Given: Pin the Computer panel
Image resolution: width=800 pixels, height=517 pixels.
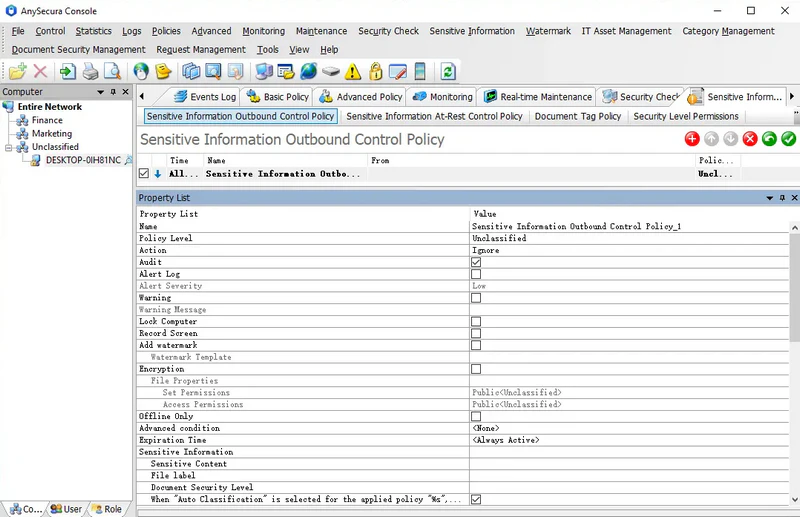Looking at the screenshot, I should 113,92.
